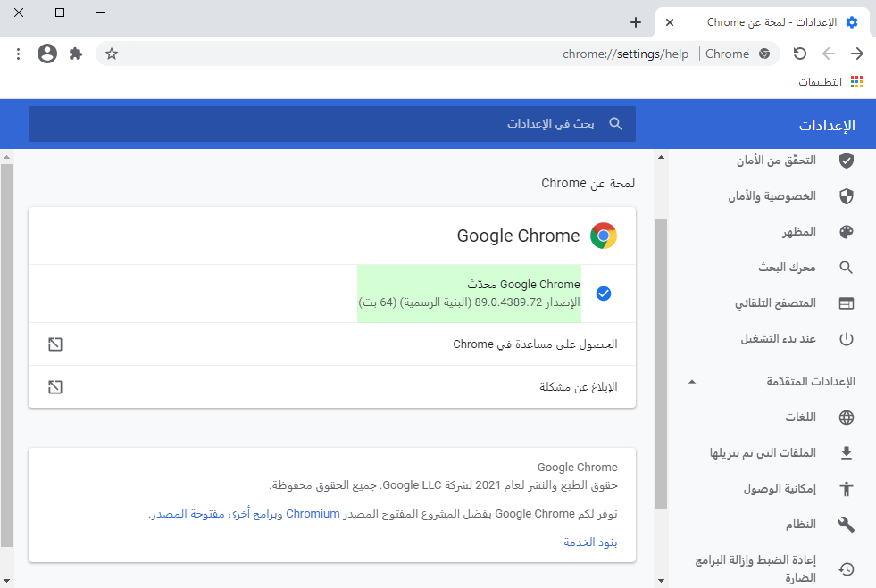The width and height of the screenshot is (876, 588).
Task: Click the Extensions puzzle icon
Action: [x=75, y=54]
